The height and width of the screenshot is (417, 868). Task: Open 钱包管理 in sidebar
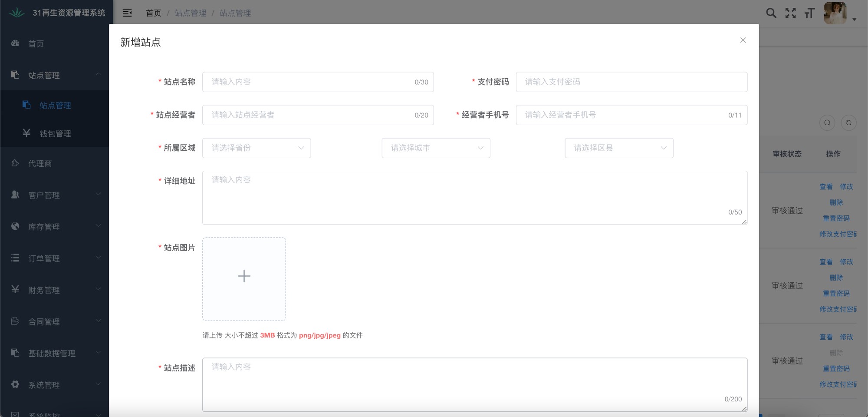[55, 133]
